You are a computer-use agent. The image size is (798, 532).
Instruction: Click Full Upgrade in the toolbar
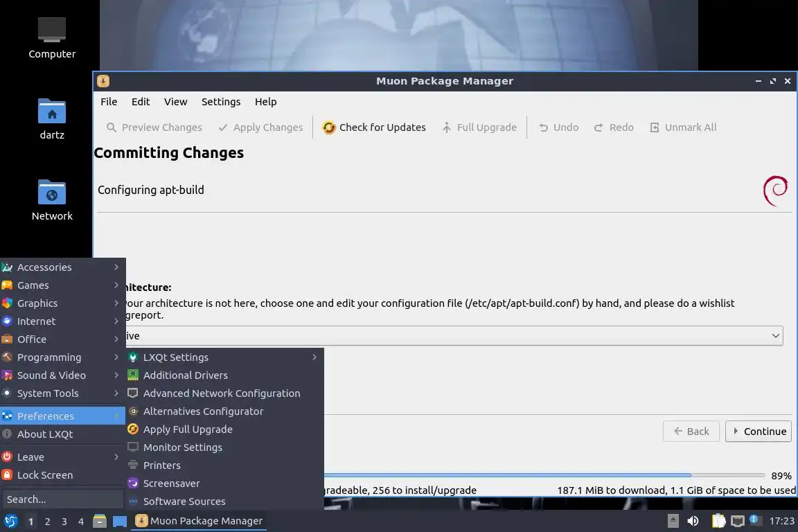479,127
